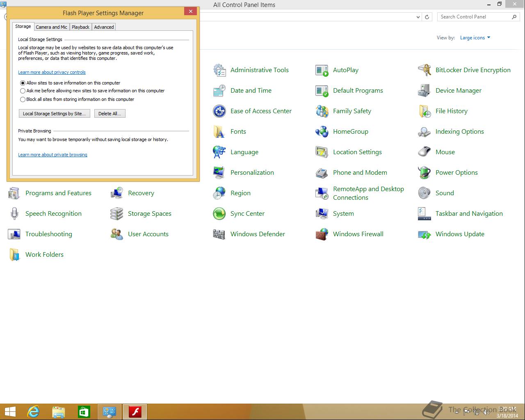The height and width of the screenshot is (420, 525).
Task: Open the RemoteApp and Desktop Connections icon
Action: click(322, 193)
